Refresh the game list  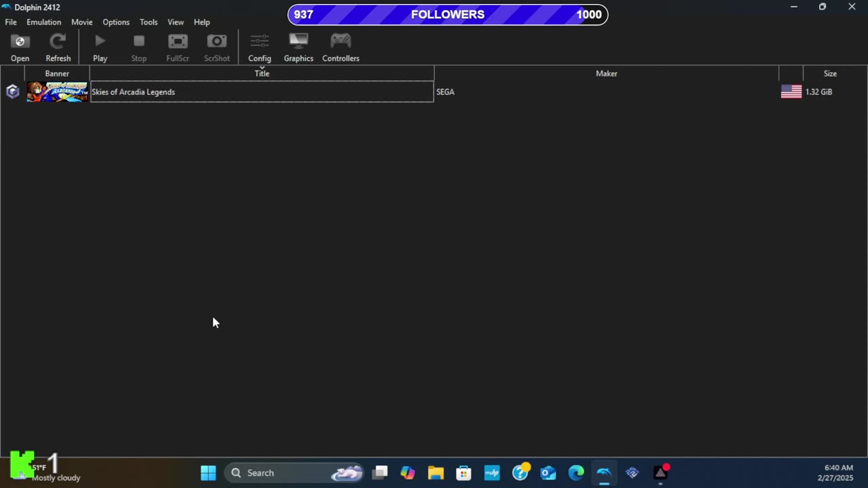(58, 48)
